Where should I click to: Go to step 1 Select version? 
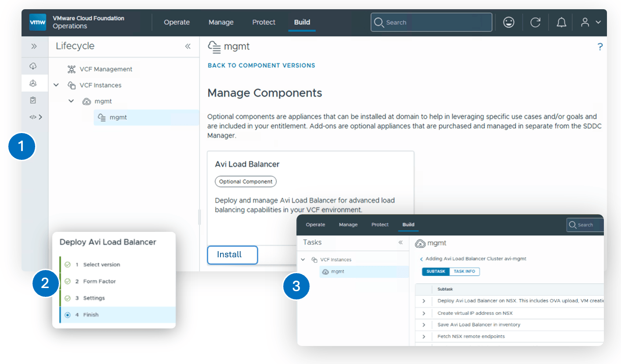point(101,265)
